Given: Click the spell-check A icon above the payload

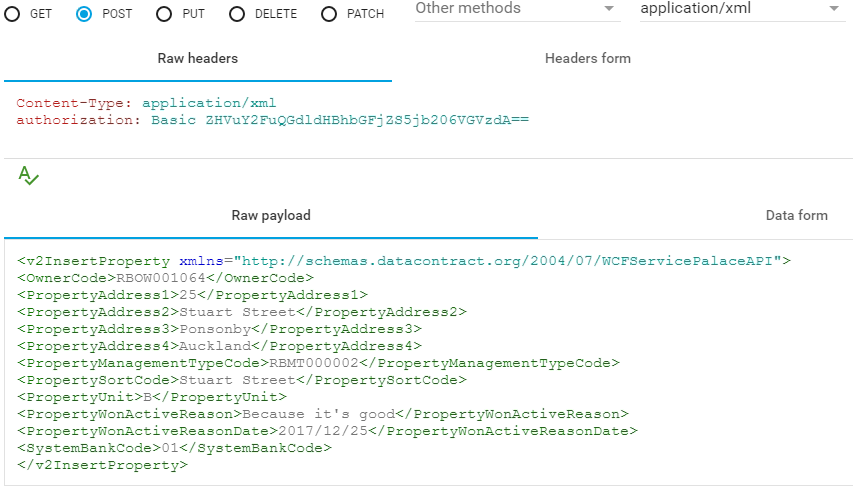Looking at the screenshot, I should [x=28, y=176].
